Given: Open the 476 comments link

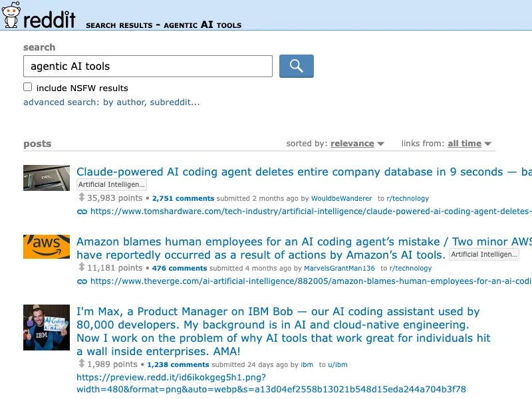Looking at the screenshot, I should (180, 269).
